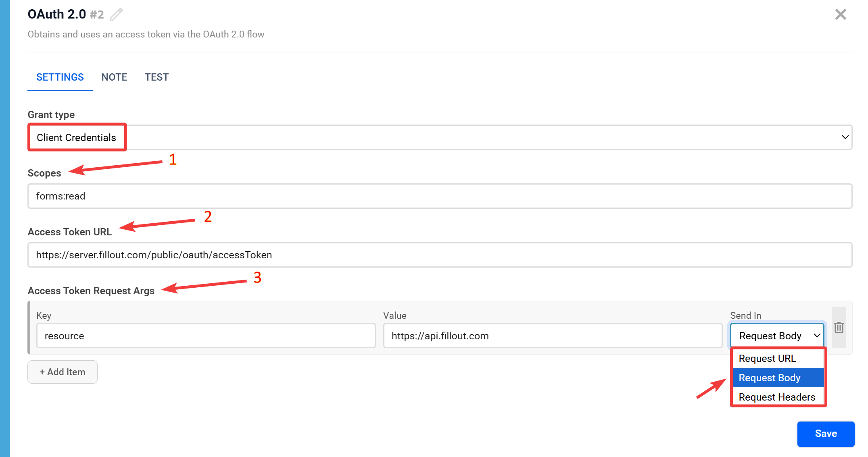This screenshot has width=868, height=457.
Task: Click the Access Token URL field
Action: [x=440, y=255]
